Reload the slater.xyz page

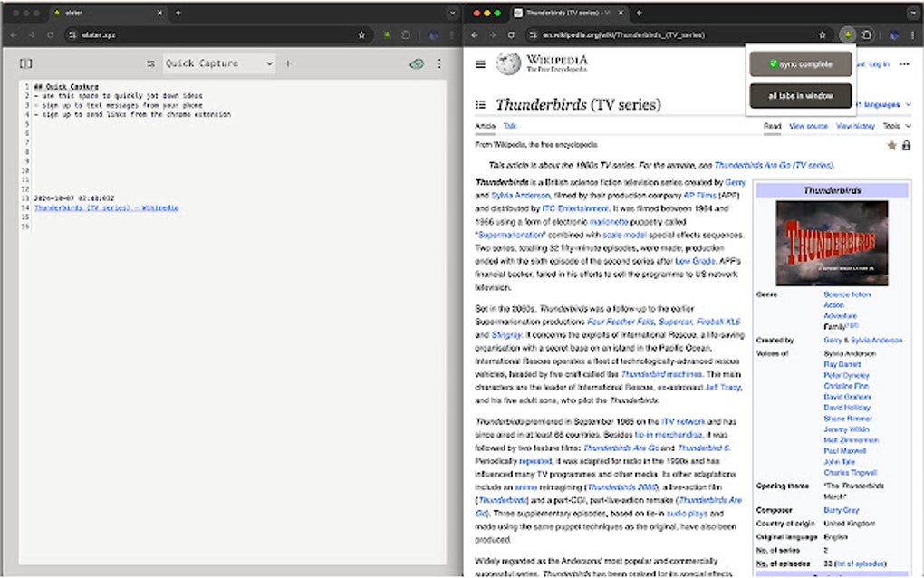click(50, 34)
